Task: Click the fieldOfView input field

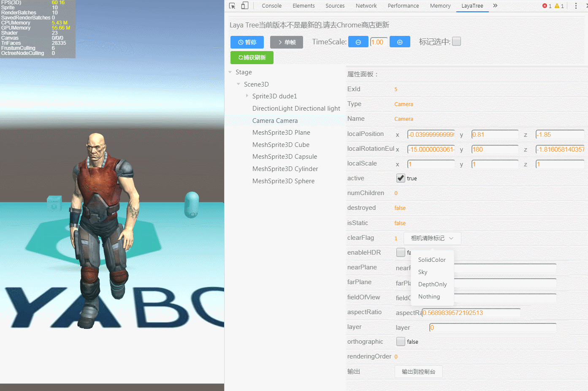Action: (505, 298)
